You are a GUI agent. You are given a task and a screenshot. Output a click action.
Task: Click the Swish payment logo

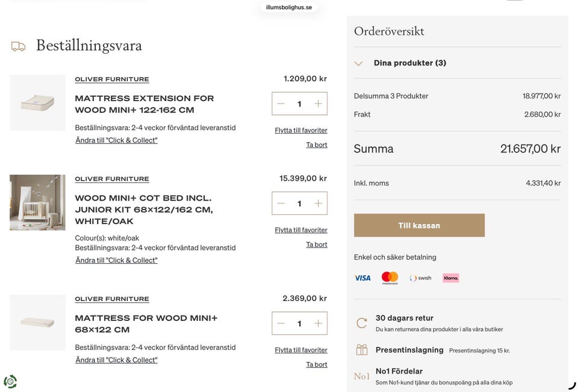point(421,278)
